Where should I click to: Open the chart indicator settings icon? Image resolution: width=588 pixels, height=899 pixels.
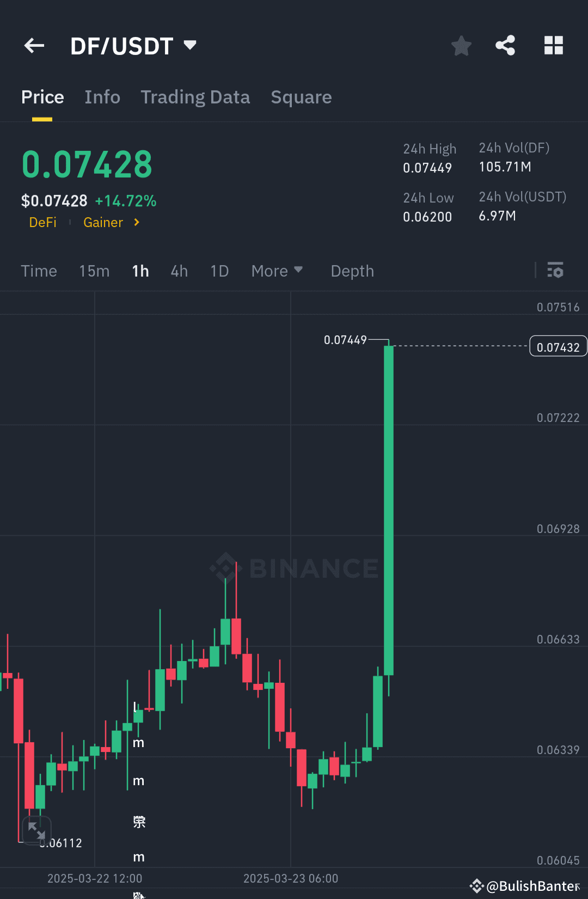tap(555, 271)
